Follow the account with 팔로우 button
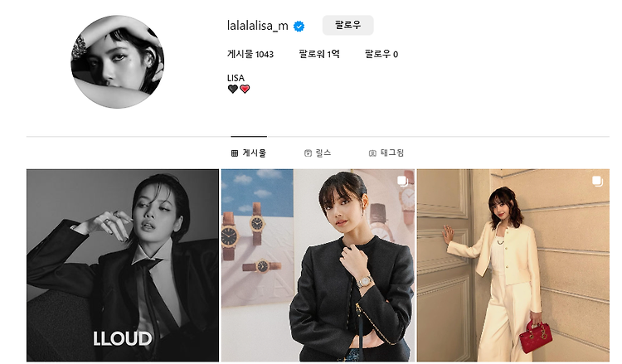 (347, 26)
